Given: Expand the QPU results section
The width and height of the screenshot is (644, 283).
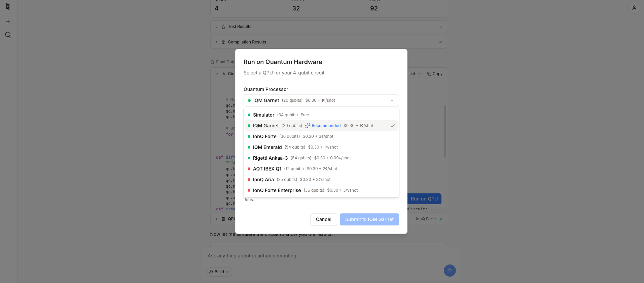Looking at the screenshot, I should tap(216, 219).
